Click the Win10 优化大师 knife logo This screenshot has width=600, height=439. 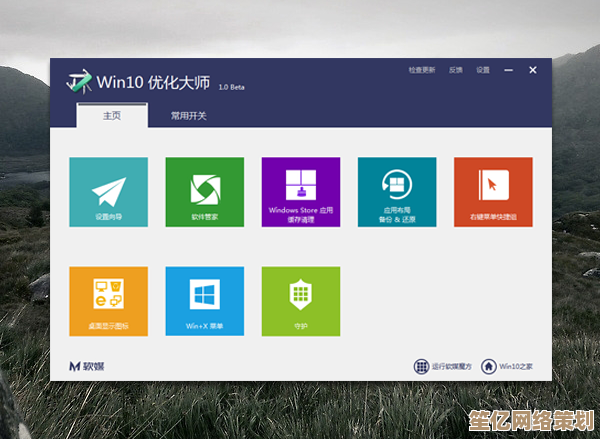point(79,81)
